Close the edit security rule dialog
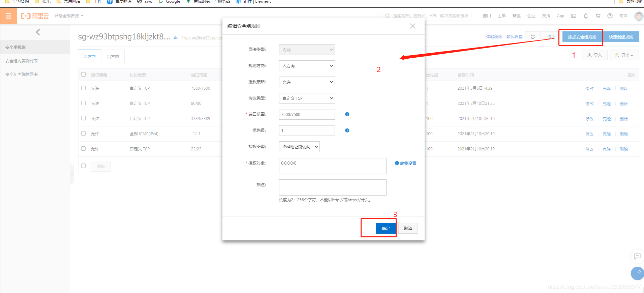 [412, 26]
